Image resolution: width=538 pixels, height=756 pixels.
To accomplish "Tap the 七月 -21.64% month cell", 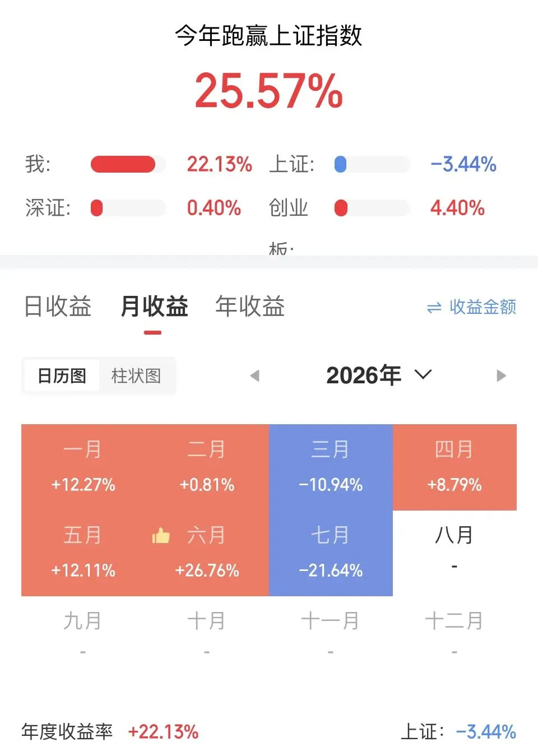I will [x=331, y=553].
